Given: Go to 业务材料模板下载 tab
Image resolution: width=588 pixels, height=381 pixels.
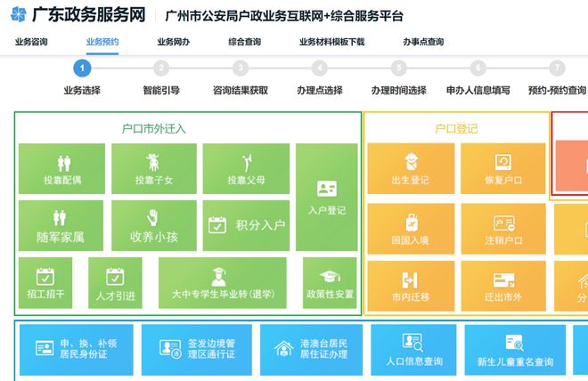Looking at the screenshot, I should click(332, 42).
